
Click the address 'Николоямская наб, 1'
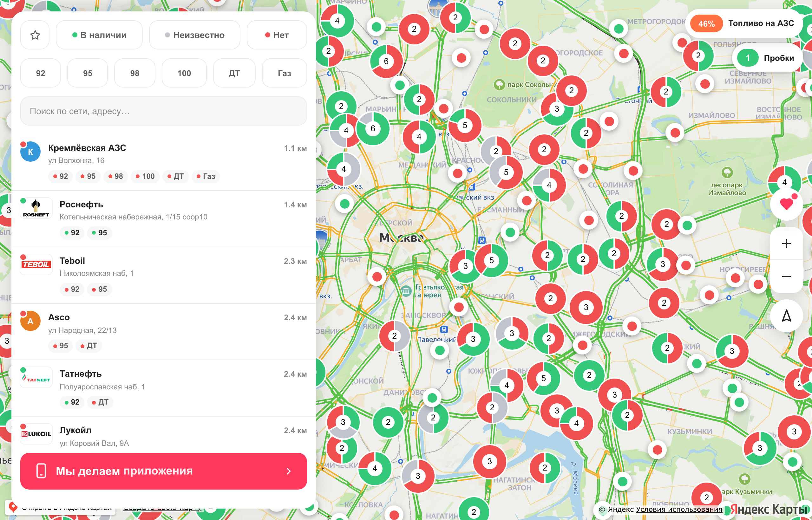(x=97, y=274)
